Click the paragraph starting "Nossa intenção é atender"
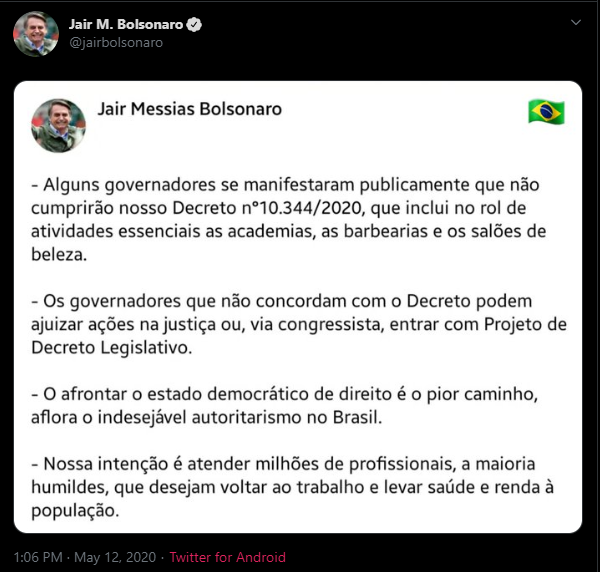This screenshot has width=600, height=572. (292, 487)
